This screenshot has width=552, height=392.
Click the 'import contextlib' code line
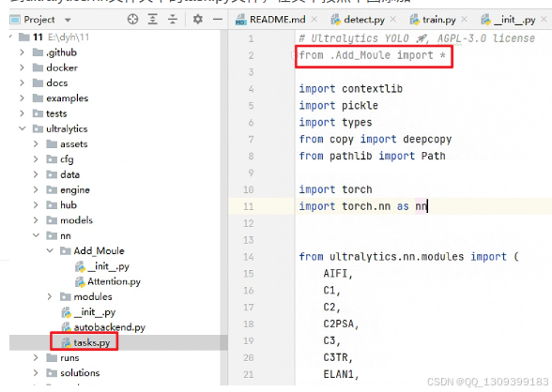(351, 88)
